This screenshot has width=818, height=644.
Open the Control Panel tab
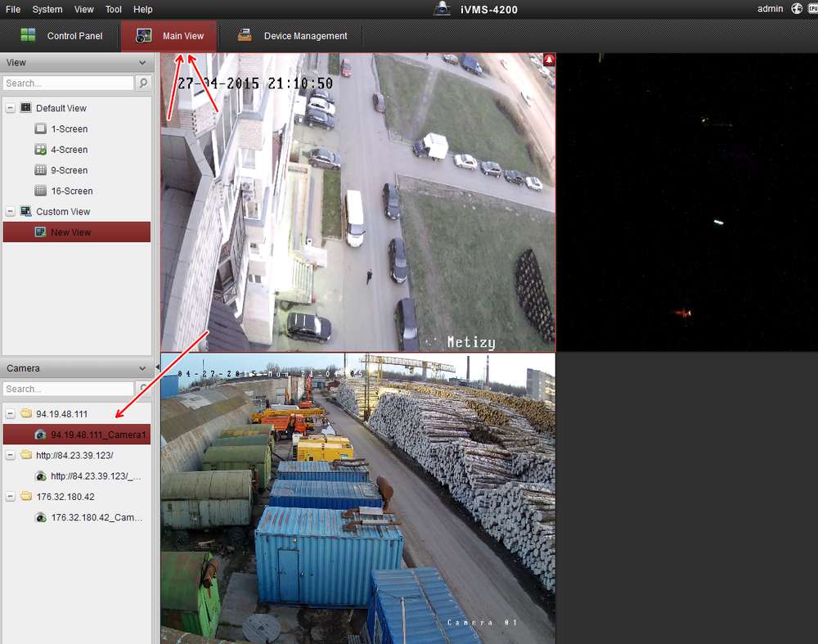click(x=62, y=36)
